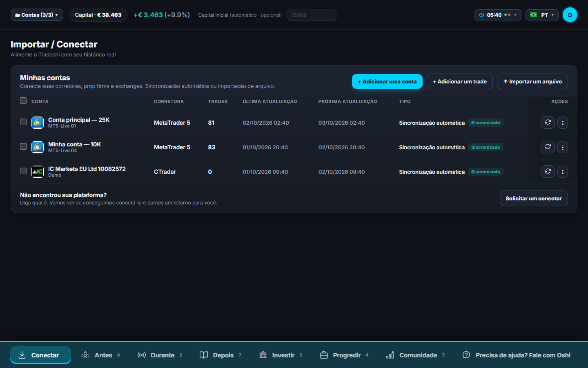Click the +€ 3.463 (+9.9%) profit figure
This screenshot has width=588, height=368.
coord(162,15)
